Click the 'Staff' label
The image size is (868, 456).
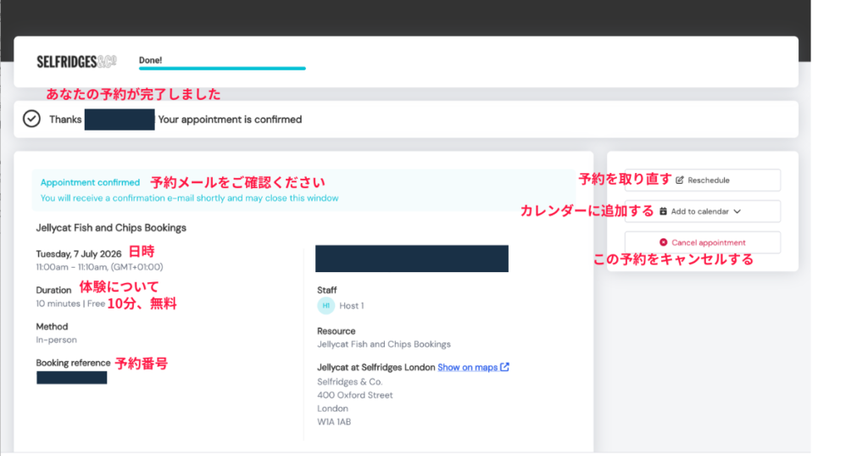click(x=326, y=290)
